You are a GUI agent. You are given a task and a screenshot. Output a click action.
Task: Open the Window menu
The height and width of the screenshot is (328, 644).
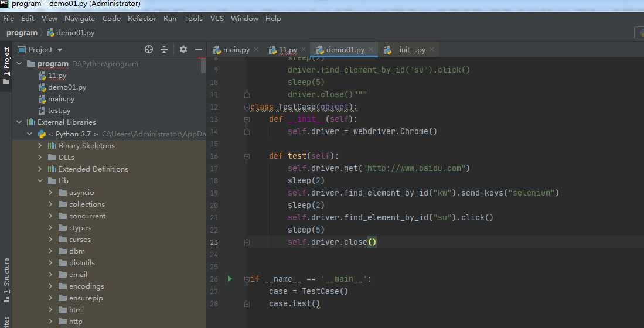(244, 19)
